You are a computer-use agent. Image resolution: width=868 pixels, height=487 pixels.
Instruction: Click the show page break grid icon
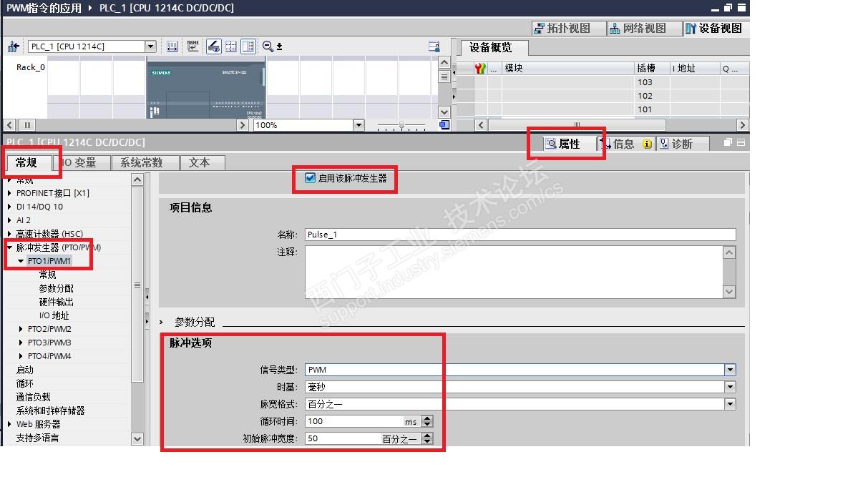pyautogui.click(x=231, y=46)
